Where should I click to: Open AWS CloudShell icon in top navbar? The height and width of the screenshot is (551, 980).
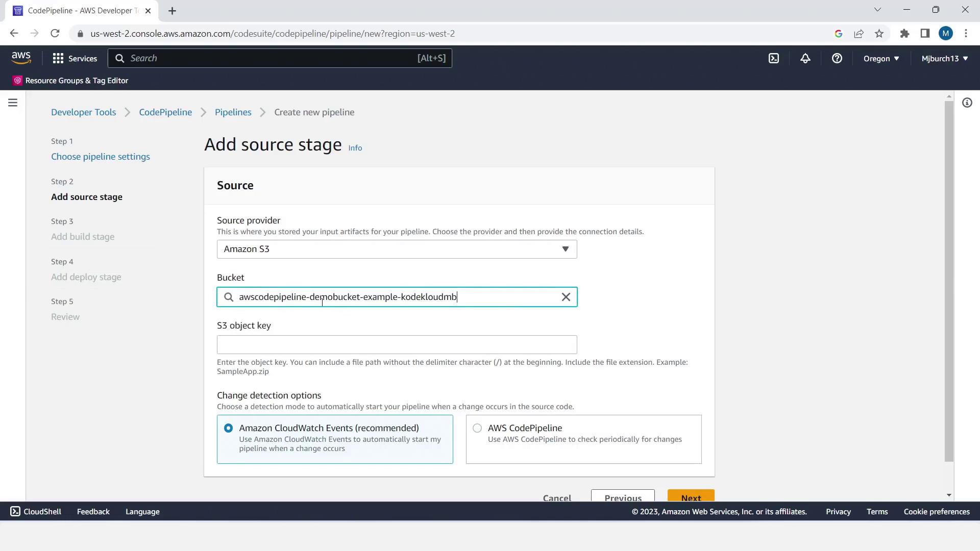click(774, 58)
